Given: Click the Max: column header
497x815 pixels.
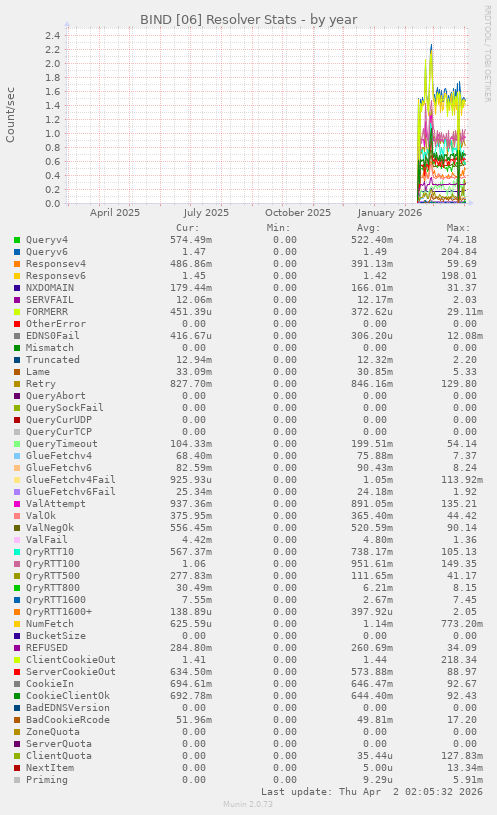Looking at the screenshot, I should pos(459,228).
